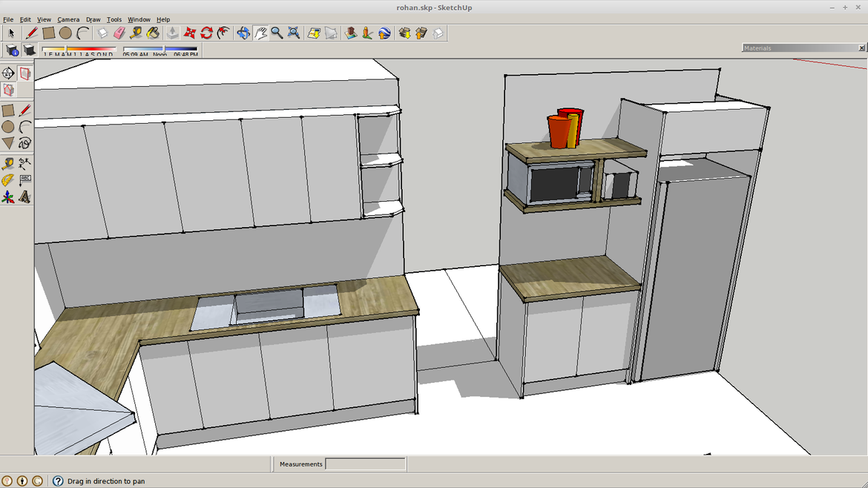Activate the Orbit camera tool
The height and width of the screenshot is (488, 868).
click(243, 33)
